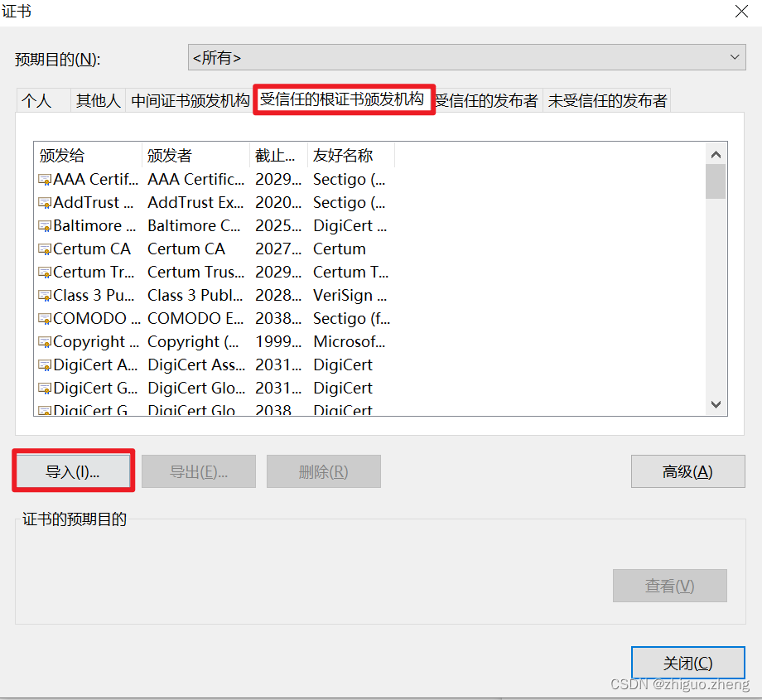Screen dimensions: 762x700
Task: Click the 2025... expiry cell of Baltimore
Action: coord(278,225)
